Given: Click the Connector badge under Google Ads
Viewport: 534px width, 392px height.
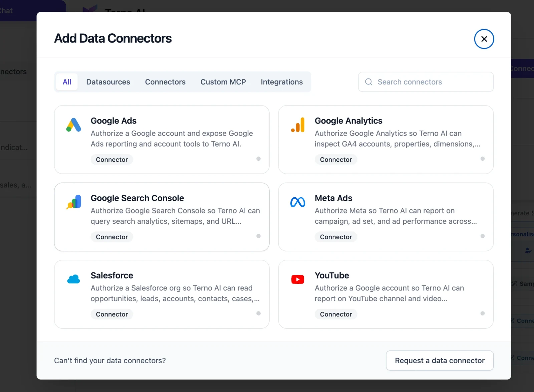Looking at the screenshot, I should click(112, 160).
